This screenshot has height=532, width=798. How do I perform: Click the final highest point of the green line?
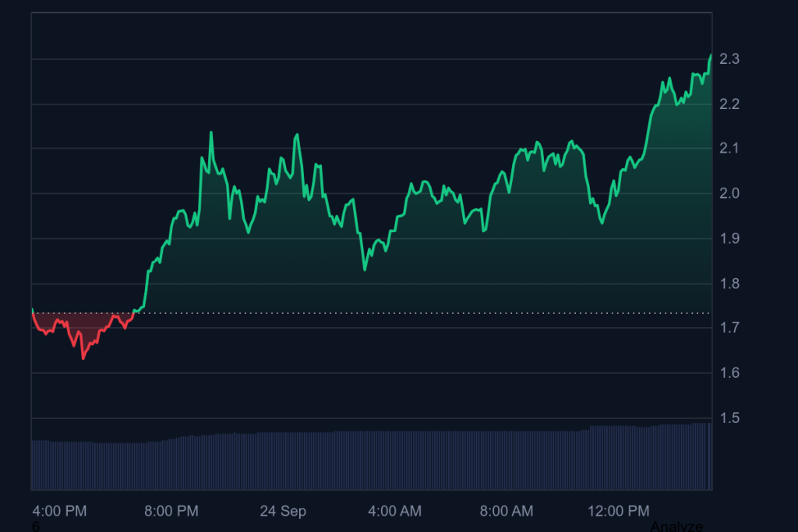tap(711, 55)
